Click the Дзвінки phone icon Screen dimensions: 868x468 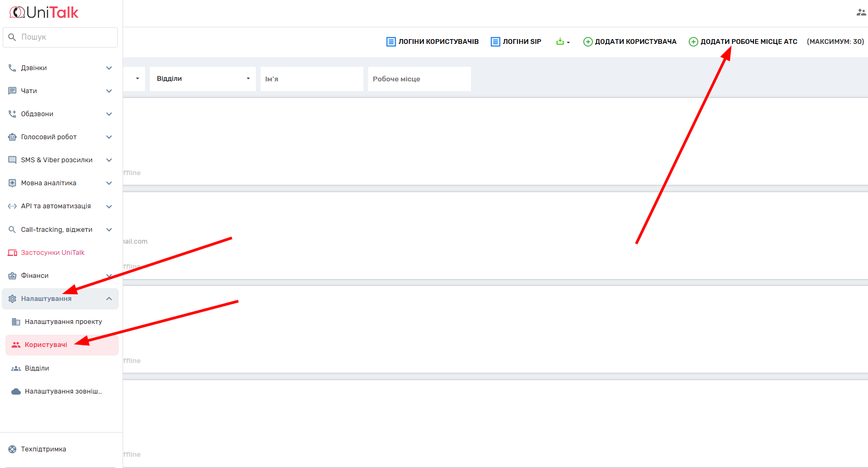pos(12,68)
